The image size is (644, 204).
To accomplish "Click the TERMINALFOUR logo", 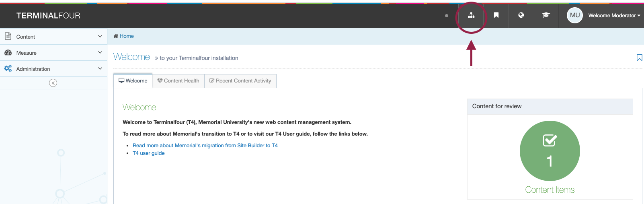I will [x=48, y=16].
